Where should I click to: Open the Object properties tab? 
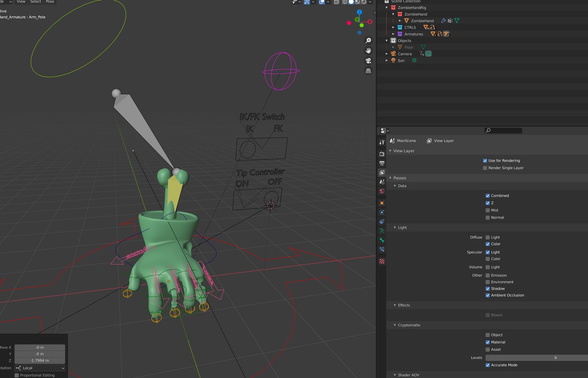pos(382,203)
